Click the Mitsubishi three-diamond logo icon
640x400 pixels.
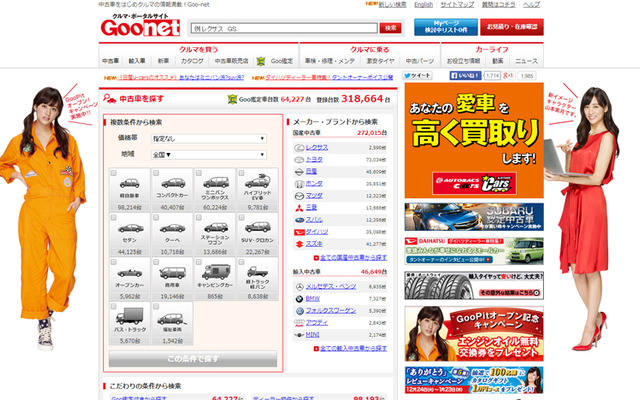[x=300, y=208]
